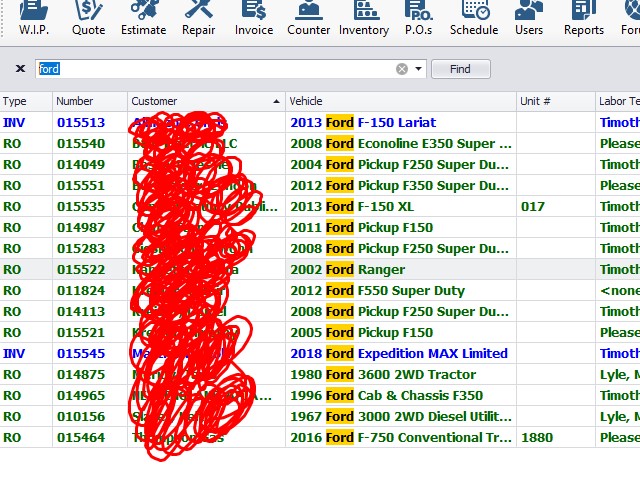Select repair order 014965
Image resolution: width=640 pixels, height=484 pixels.
(81, 395)
